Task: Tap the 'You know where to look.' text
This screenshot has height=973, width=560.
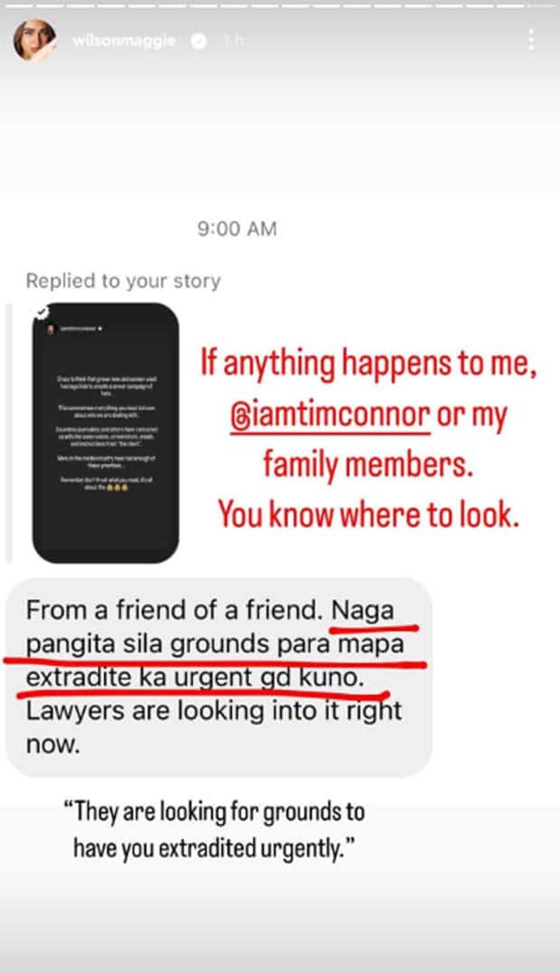Action: [369, 515]
